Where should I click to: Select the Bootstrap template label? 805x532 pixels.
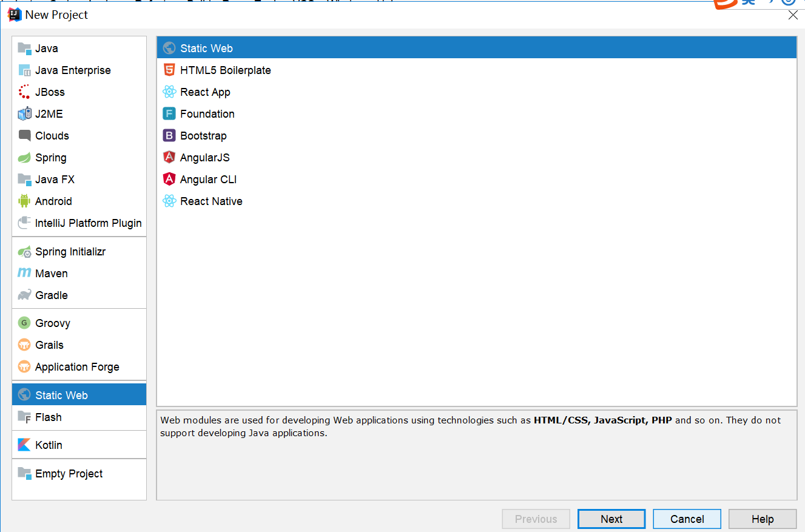pyautogui.click(x=203, y=136)
